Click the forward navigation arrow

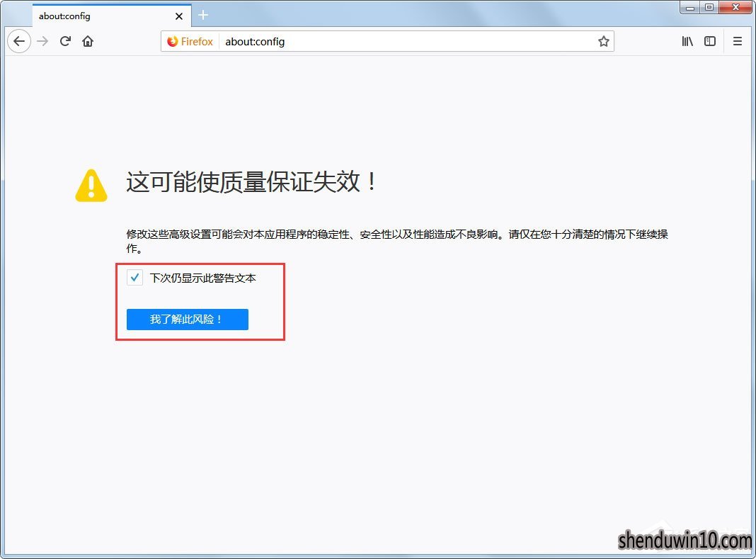pyautogui.click(x=42, y=42)
